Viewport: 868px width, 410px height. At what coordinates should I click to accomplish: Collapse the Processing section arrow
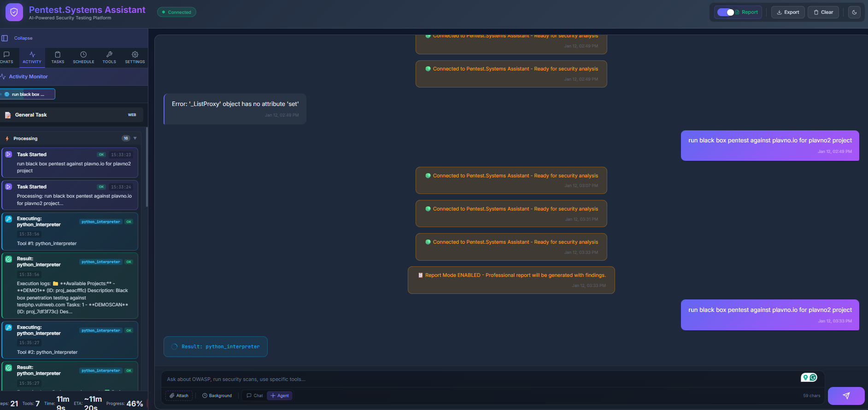[x=135, y=138]
